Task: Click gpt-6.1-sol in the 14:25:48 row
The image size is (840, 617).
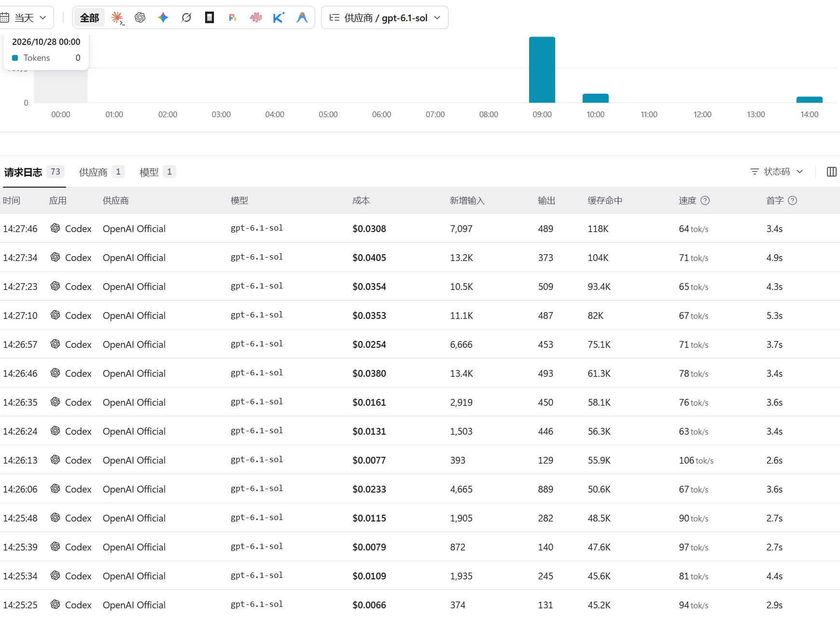Action: pyautogui.click(x=257, y=518)
